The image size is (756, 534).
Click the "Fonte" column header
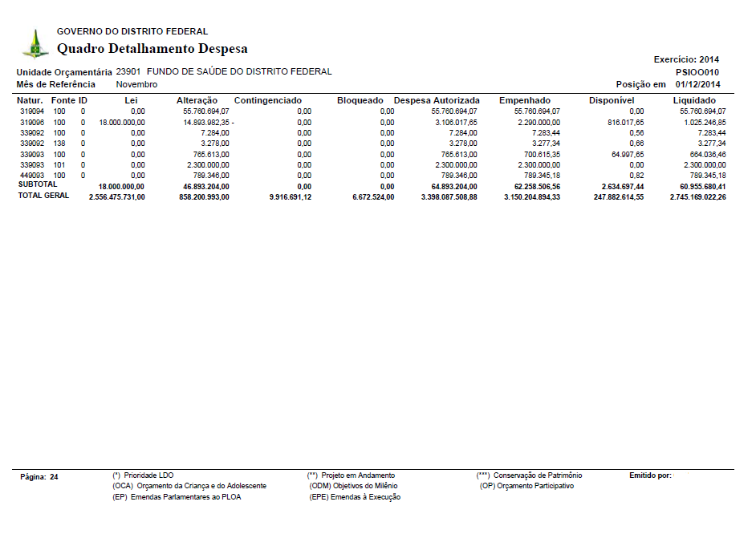pyautogui.click(x=63, y=100)
